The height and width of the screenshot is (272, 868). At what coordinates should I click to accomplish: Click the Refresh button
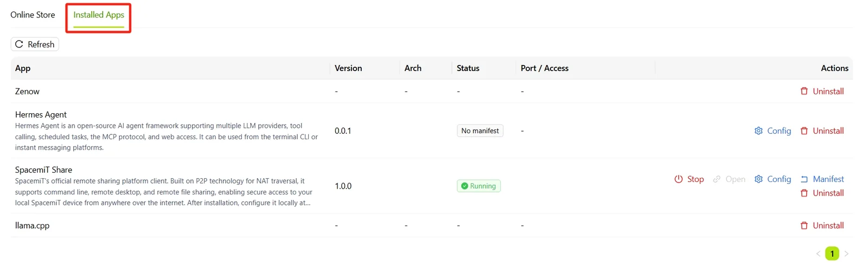(35, 44)
